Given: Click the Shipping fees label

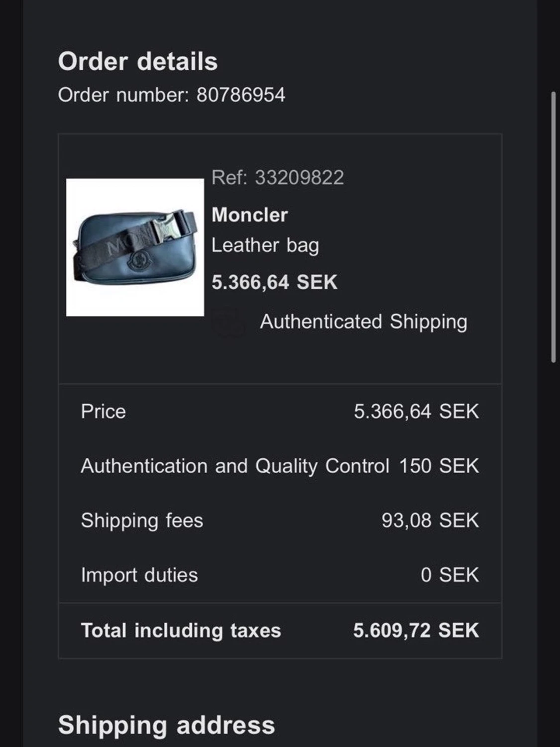Looking at the screenshot, I should coord(142,521).
